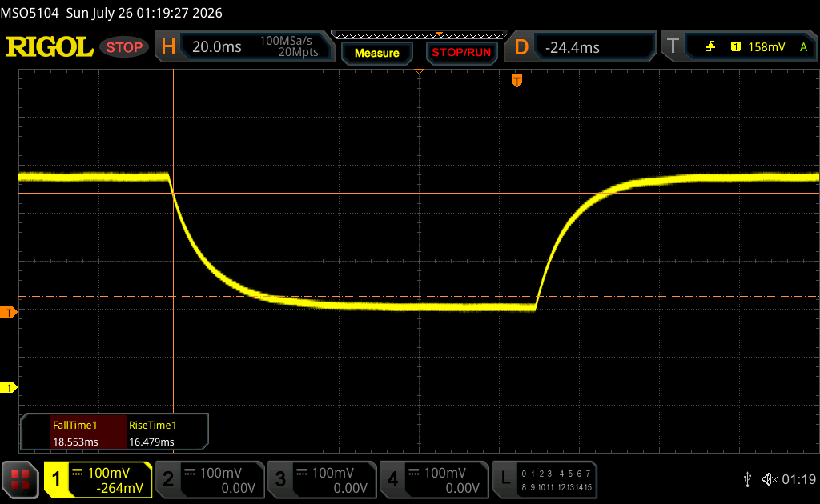Viewport: 820px width, 504px height.
Task: Open the Measure menu
Action: (x=376, y=53)
